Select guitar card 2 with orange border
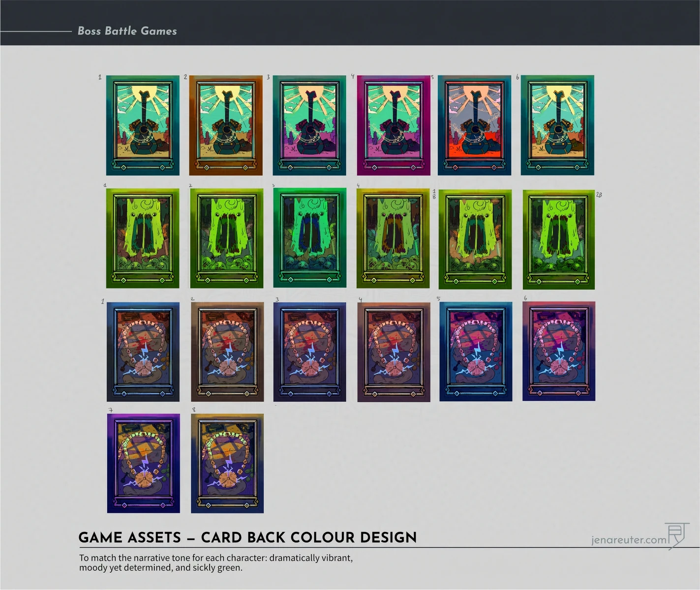700x590 pixels. pos(226,125)
